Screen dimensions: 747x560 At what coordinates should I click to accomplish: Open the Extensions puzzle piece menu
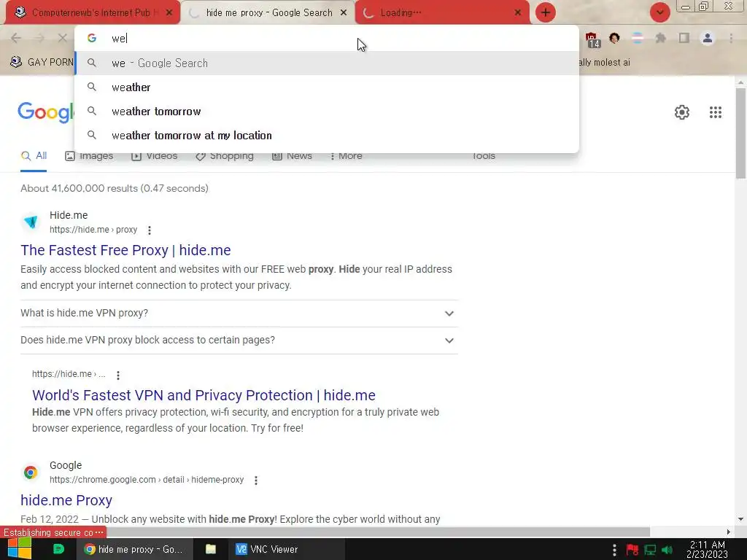tap(661, 38)
